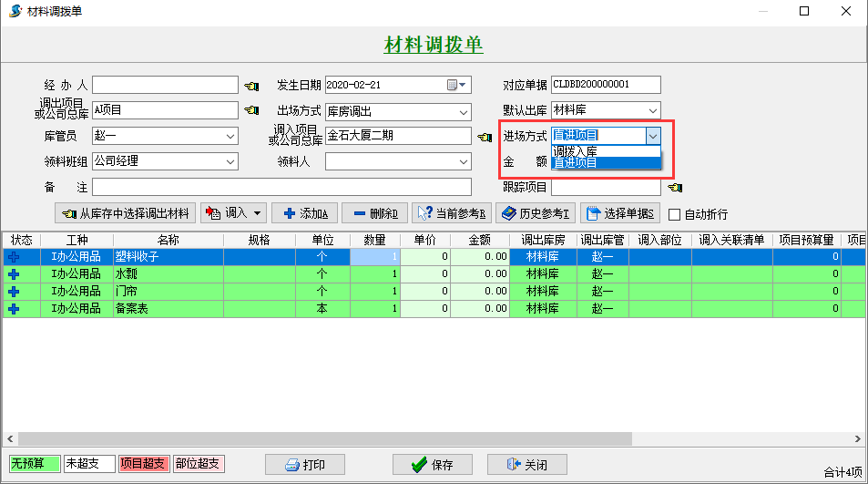Viewport: 868px width, 484px height.
Task: Open the 领料班组 dropdown list
Action: 230,161
